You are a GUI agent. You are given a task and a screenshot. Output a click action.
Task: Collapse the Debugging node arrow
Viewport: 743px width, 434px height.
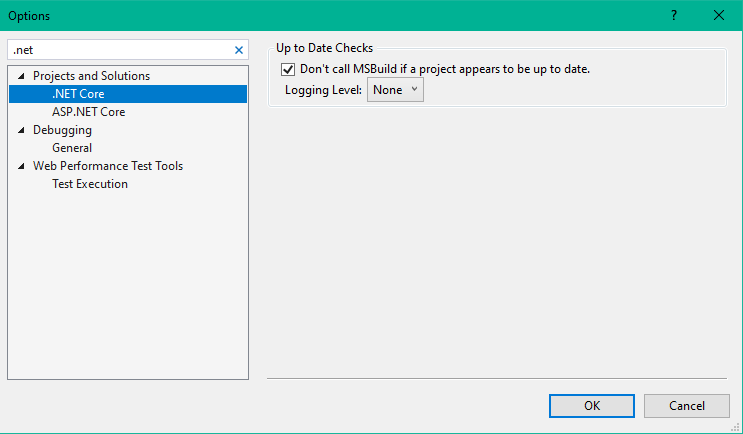point(22,130)
